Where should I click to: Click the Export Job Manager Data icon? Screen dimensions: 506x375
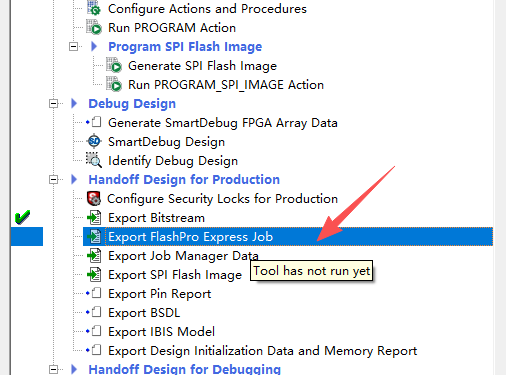pos(94,256)
